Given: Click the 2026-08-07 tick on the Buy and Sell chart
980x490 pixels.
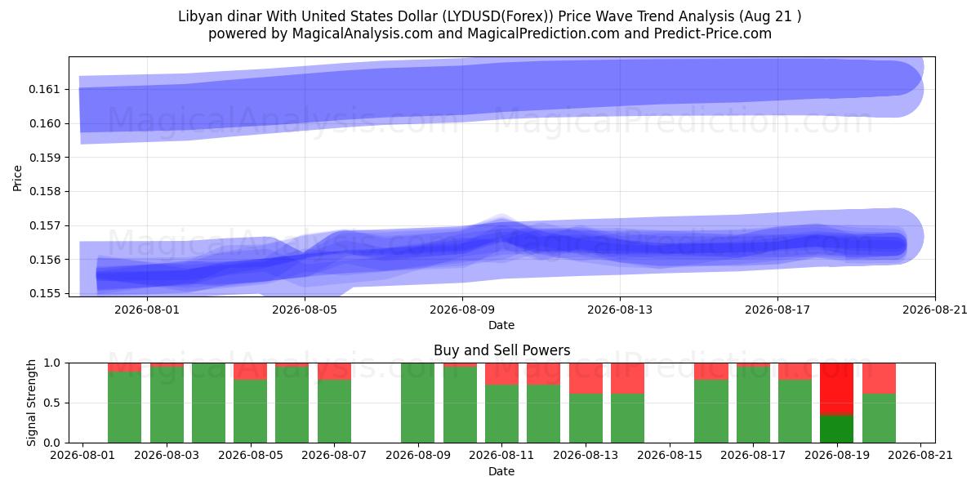Looking at the screenshot, I should click(334, 456).
